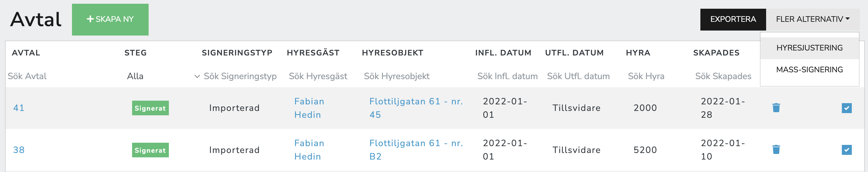Open agreement number 38 link
The image size is (868, 172).
(19, 150)
